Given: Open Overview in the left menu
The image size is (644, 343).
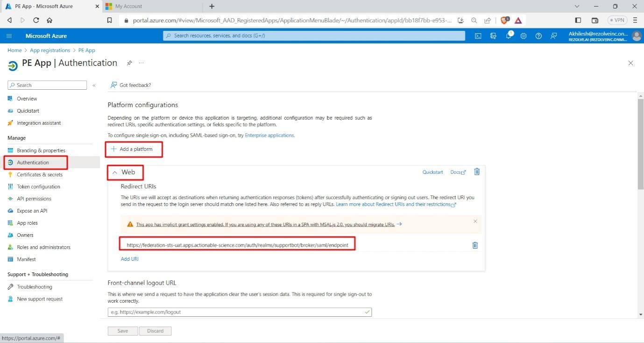Looking at the screenshot, I should (x=27, y=99).
